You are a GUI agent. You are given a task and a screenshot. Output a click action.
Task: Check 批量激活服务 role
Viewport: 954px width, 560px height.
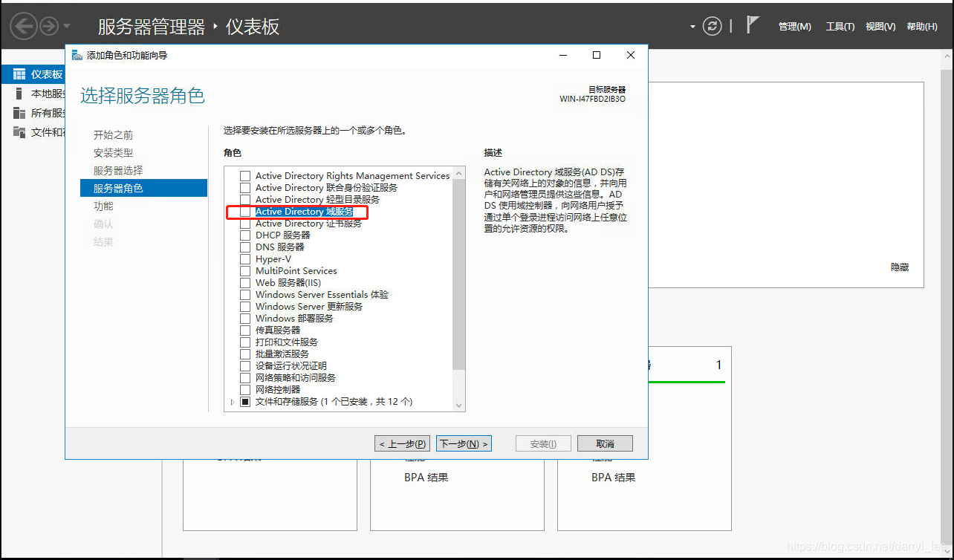[245, 354]
